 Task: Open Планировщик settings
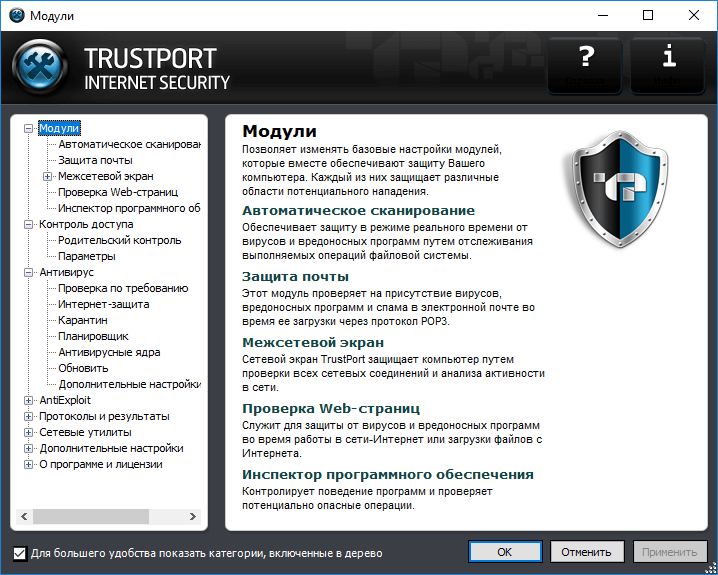point(93,336)
